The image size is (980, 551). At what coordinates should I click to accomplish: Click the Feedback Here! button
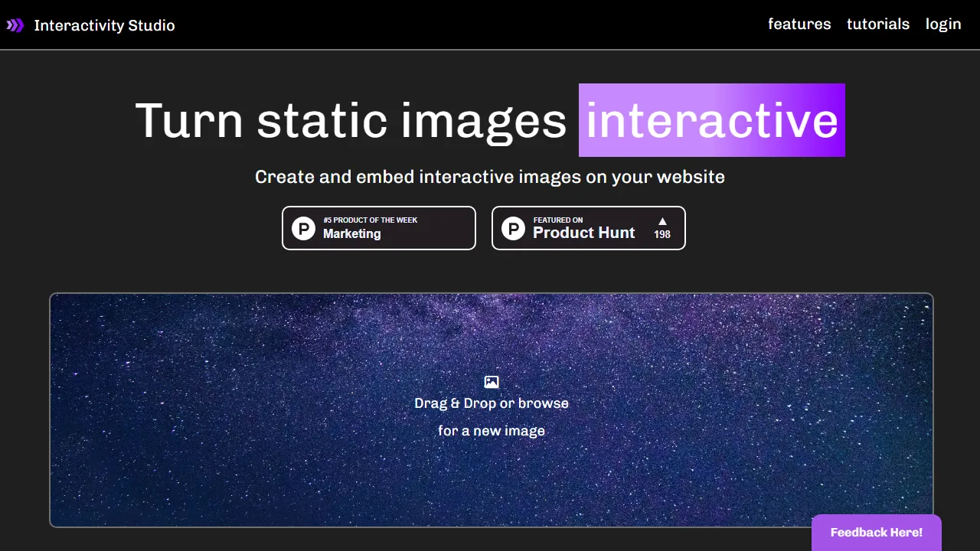pos(876,533)
